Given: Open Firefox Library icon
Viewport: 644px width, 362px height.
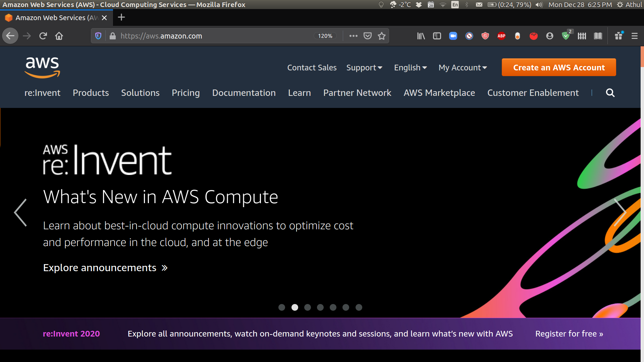Looking at the screenshot, I should (421, 36).
